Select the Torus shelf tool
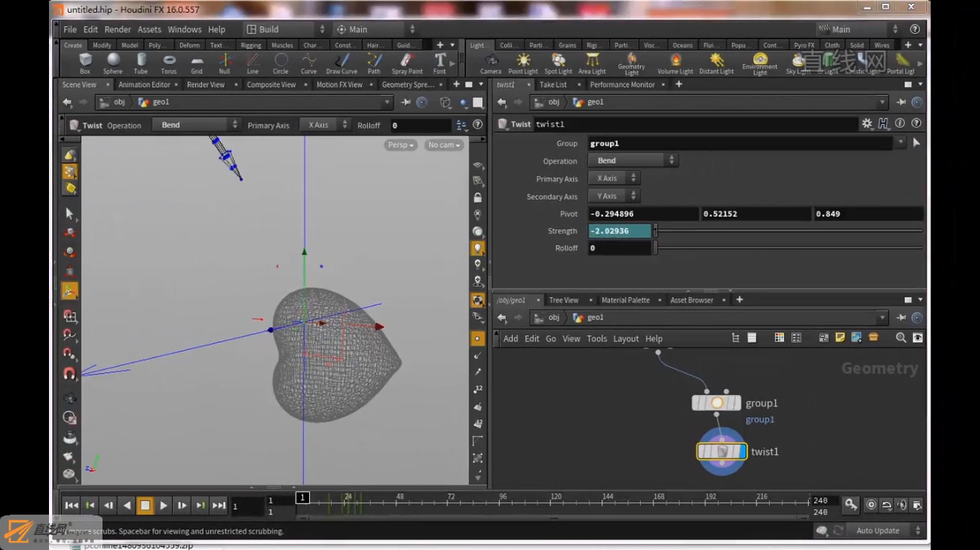Screen dimensions: 980x550 tap(169, 63)
